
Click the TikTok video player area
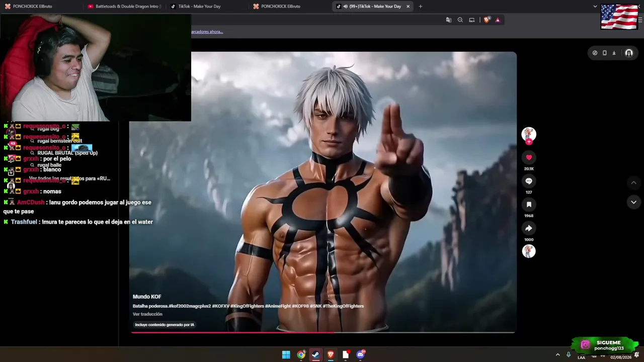tap(323, 191)
